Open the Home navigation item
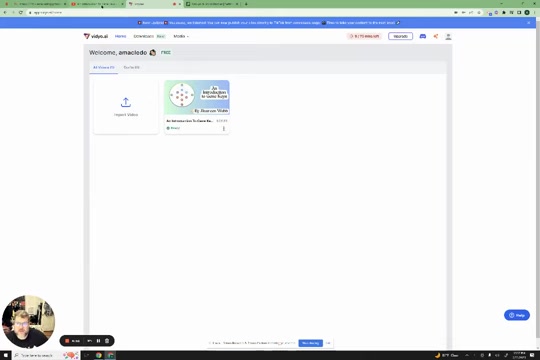The height and width of the screenshot is (360, 540). click(121, 36)
